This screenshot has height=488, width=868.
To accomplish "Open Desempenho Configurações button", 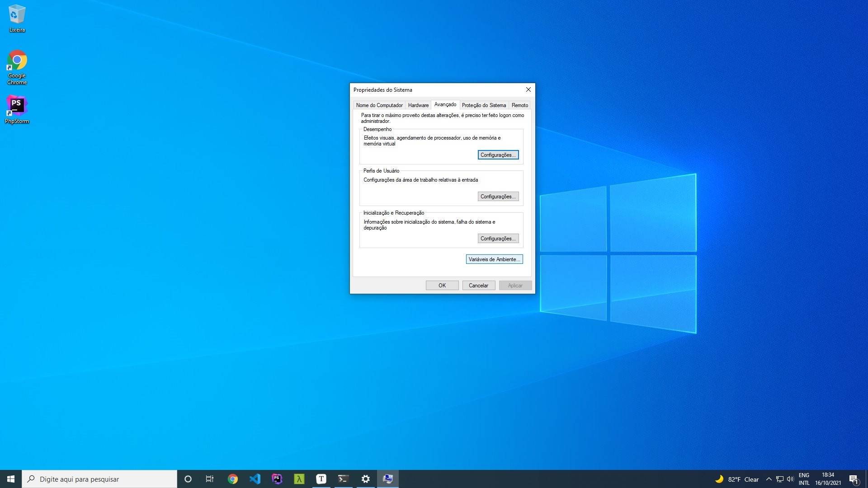I will click(x=498, y=155).
